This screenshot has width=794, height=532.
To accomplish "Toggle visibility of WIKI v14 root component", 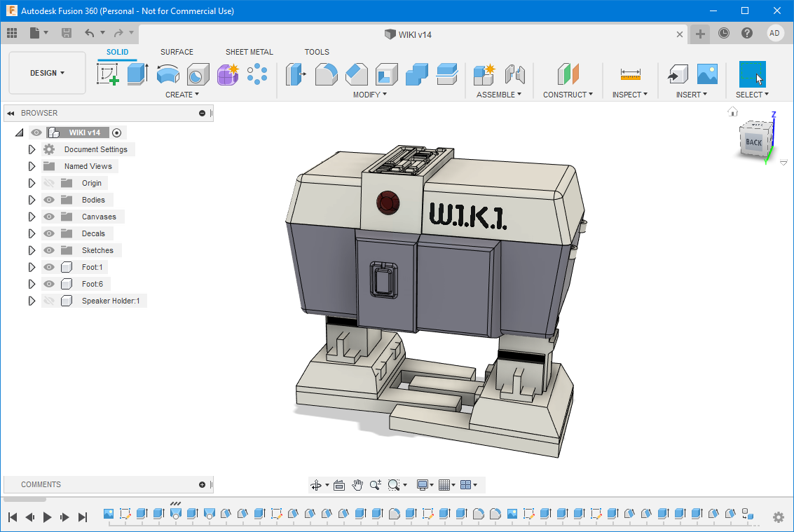I will 36,132.
